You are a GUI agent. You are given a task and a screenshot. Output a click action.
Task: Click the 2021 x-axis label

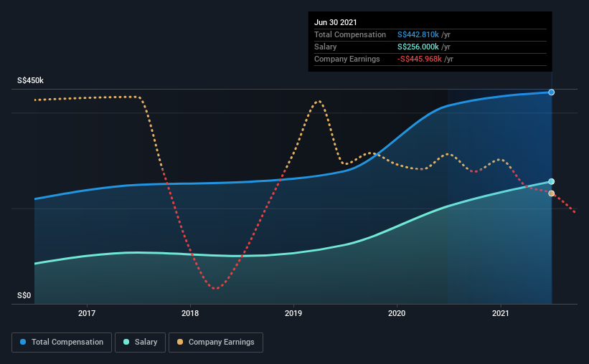coord(500,313)
